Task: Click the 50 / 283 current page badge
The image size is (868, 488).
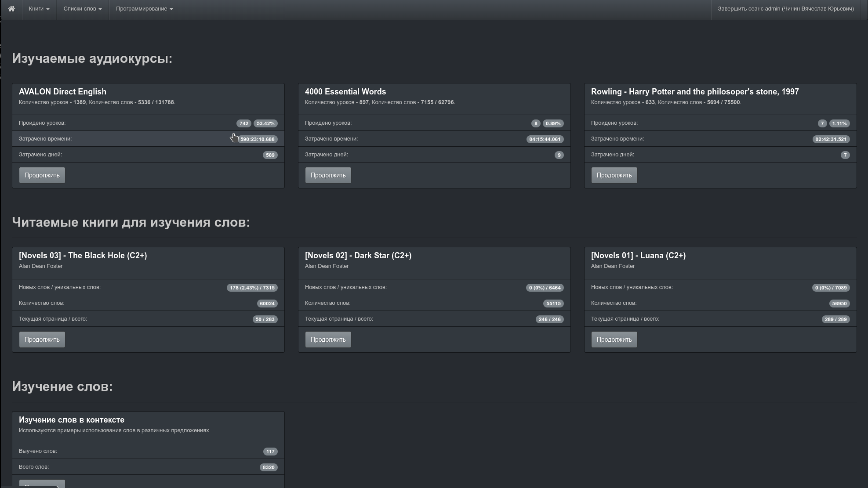Action: coord(265,319)
